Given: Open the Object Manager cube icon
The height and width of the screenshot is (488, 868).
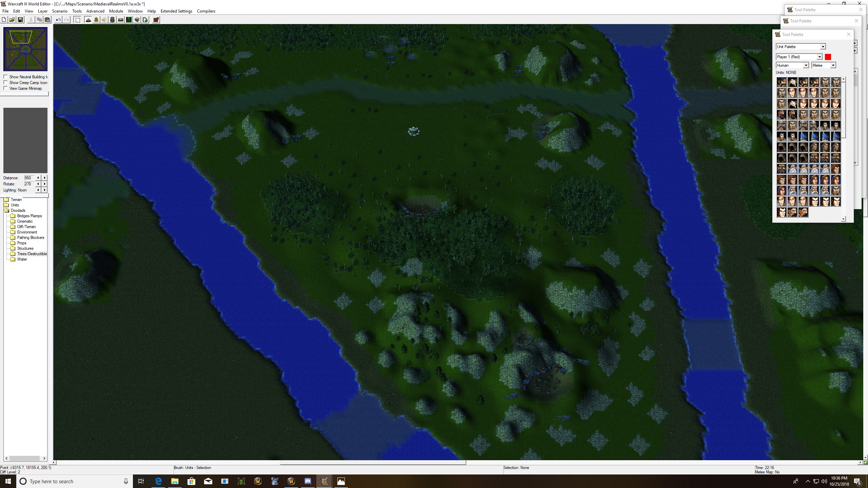Looking at the screenshot, I should coord(137,20).
